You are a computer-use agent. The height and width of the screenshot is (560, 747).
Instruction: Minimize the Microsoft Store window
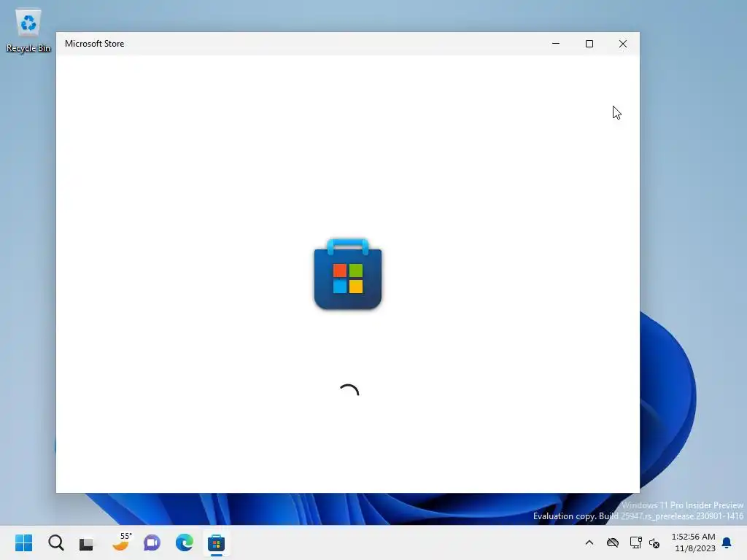[x=555, y=43]
